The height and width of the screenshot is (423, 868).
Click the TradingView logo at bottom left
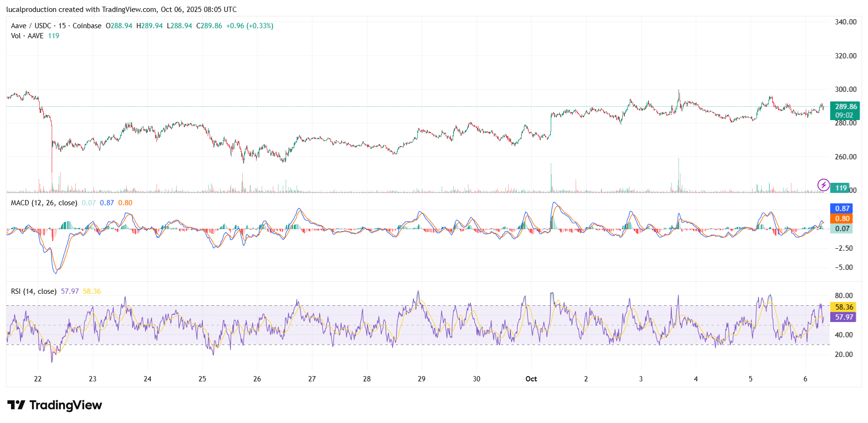point(55,405)
